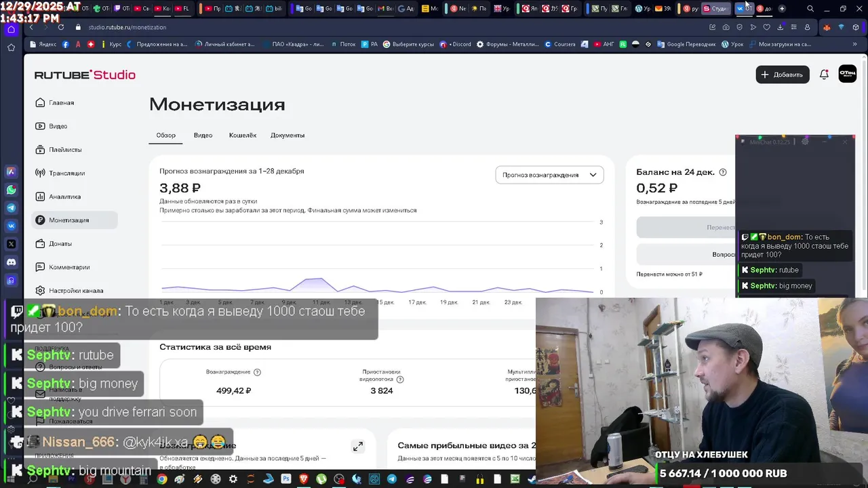Open the Opera GX home corner button
This screenshot has width=868, height=488.
coord(11,29)
